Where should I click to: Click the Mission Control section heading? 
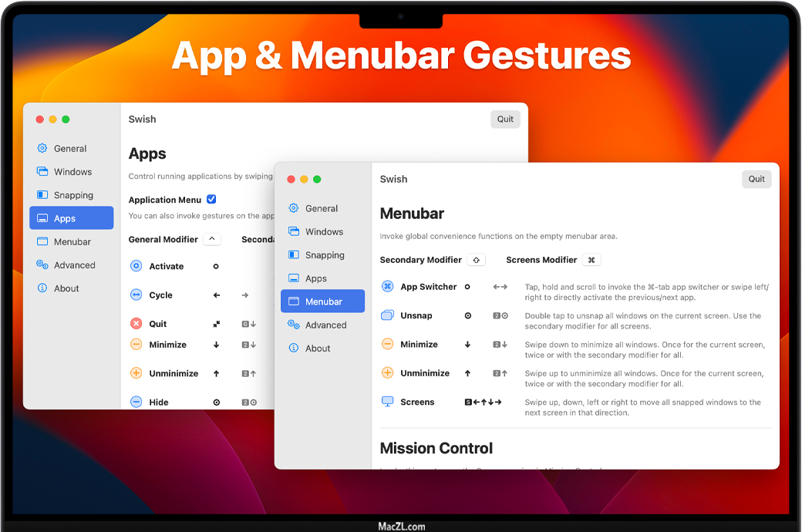436,448
